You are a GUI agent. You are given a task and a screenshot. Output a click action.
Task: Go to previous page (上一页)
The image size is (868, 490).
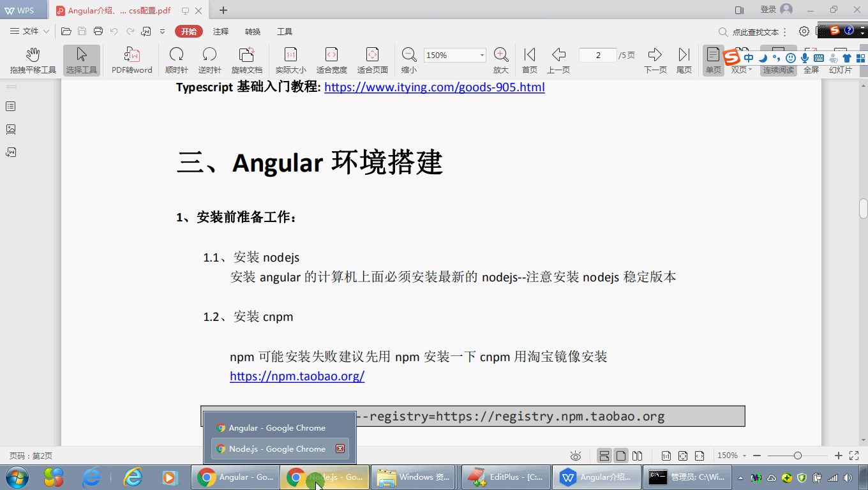pyautogui.click(x=558, y=61)
